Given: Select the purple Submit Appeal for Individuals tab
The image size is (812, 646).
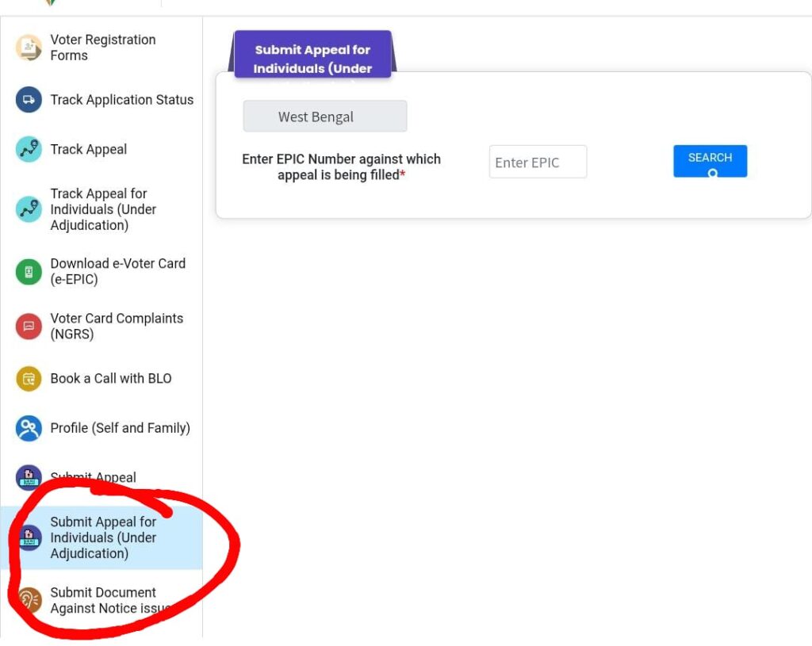Looking at the screenshot, I should [312, 55].
